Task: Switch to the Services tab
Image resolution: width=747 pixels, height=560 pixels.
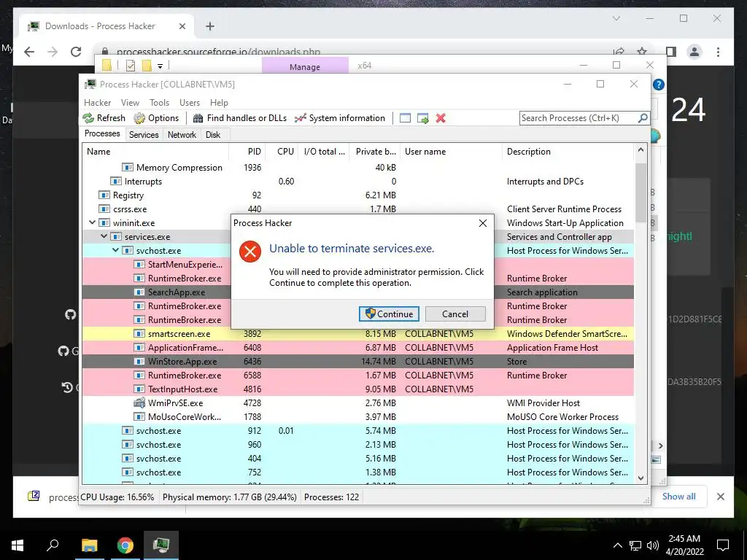Action: point(144,135)
